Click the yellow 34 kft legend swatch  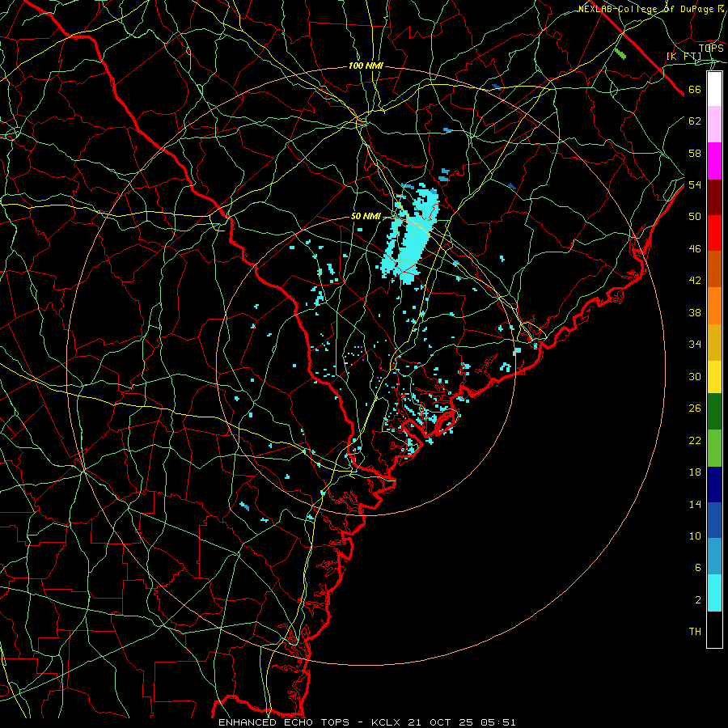(714, 377)
